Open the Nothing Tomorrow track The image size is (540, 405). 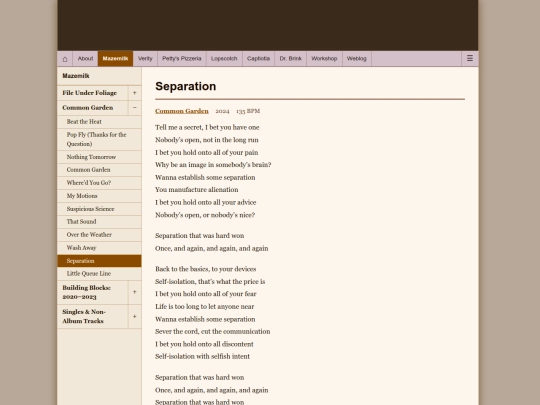[x=99, y=157]
